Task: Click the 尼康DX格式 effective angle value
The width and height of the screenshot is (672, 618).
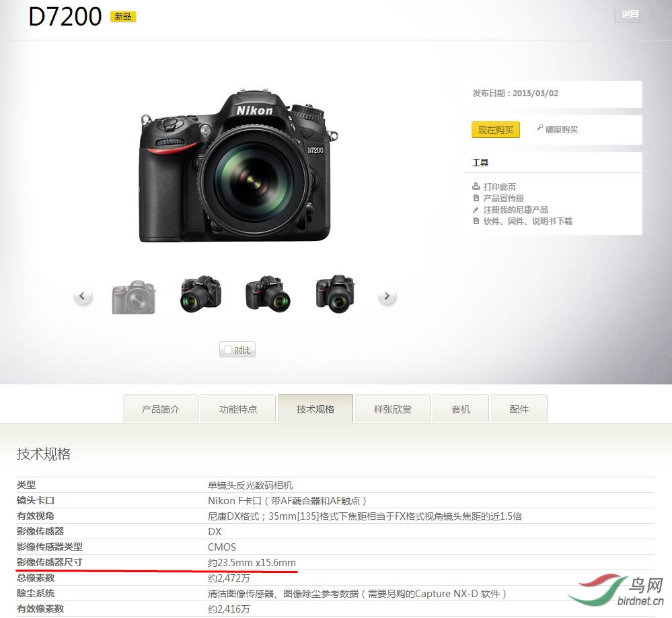Action: [365, 516]
